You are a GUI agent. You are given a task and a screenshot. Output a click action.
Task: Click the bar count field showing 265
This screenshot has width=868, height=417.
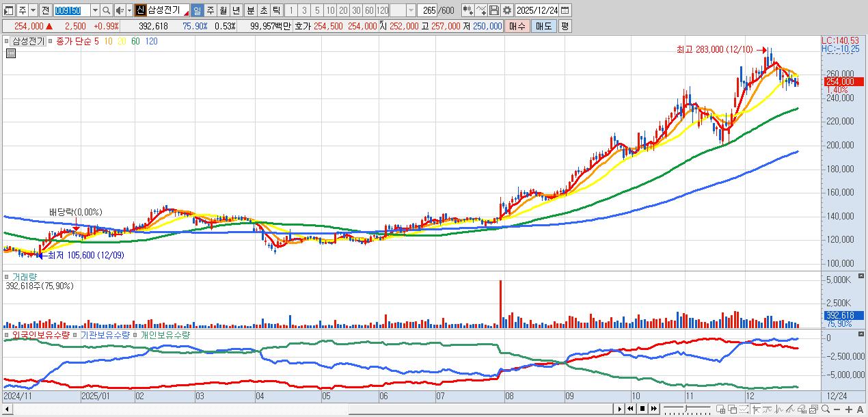pos(426,10)
